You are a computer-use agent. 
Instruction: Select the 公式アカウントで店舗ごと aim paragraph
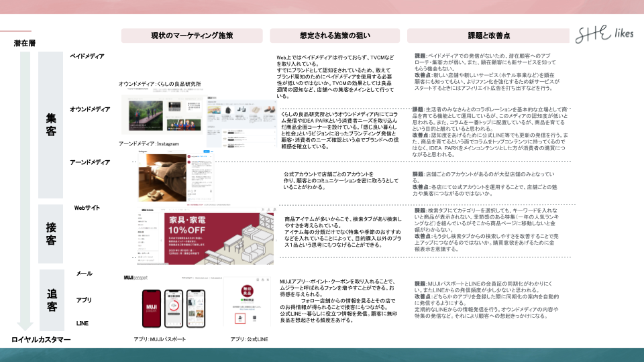click(341, 180)
